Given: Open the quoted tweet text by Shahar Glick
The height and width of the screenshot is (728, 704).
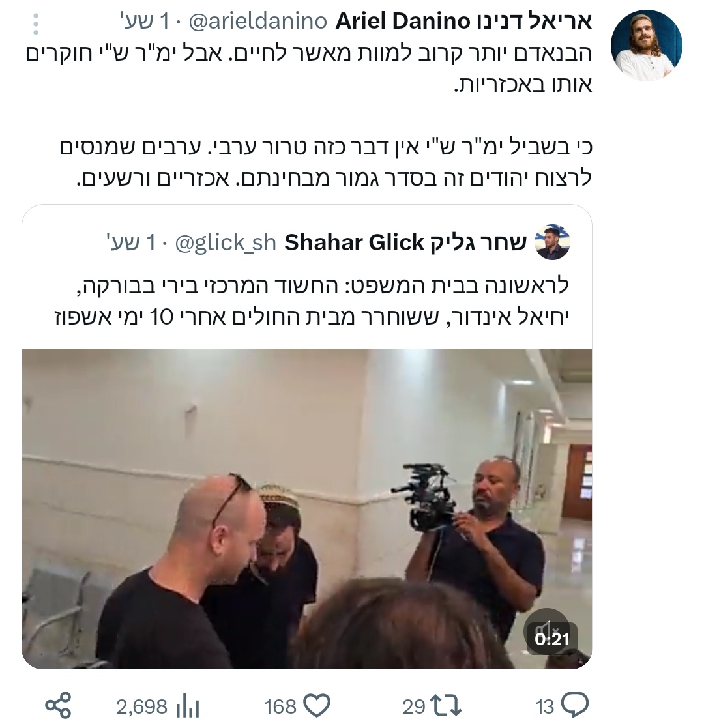Looking at the screenshot, I should [x=311, y=302].
